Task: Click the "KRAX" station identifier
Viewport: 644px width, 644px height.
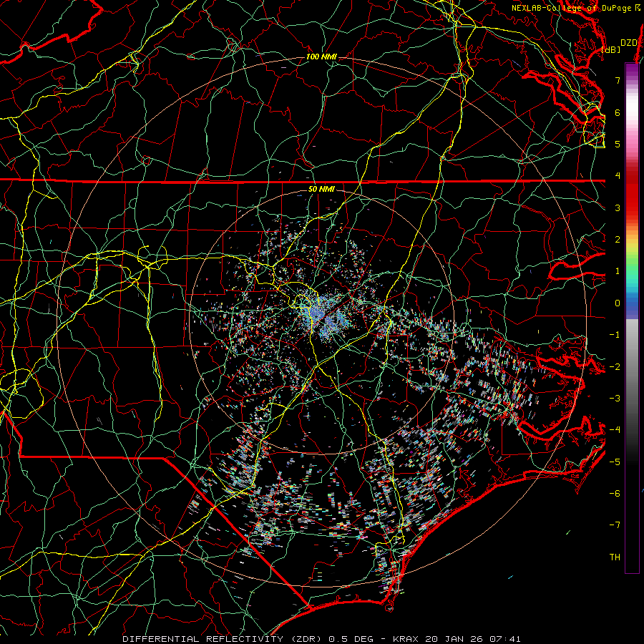Action: click(x=406, y=639)
